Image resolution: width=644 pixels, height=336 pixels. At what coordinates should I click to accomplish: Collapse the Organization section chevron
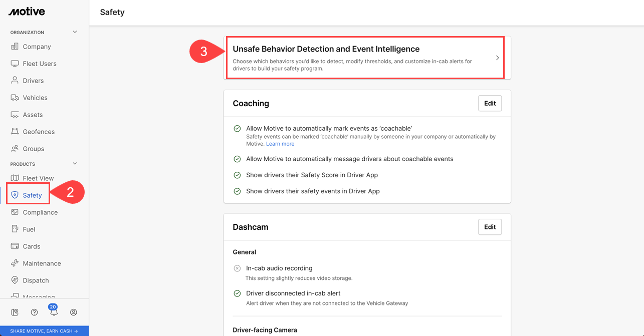coord(75,32)
